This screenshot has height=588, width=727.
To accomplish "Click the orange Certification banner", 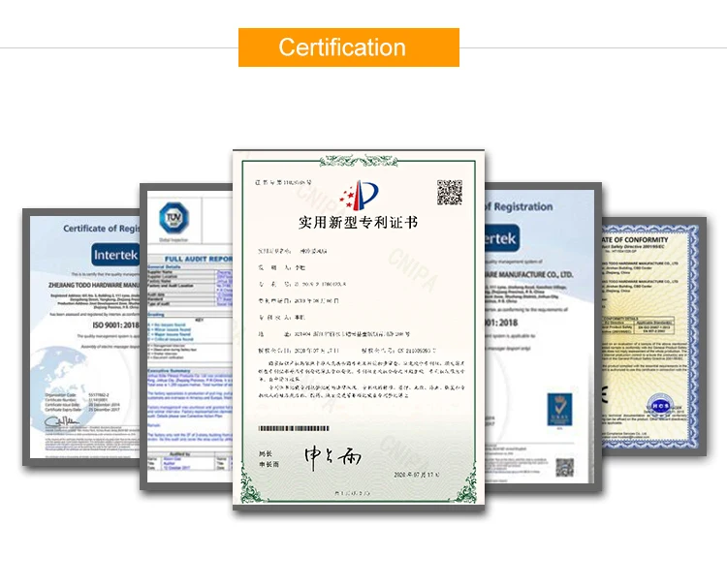I will coord(349,47).
